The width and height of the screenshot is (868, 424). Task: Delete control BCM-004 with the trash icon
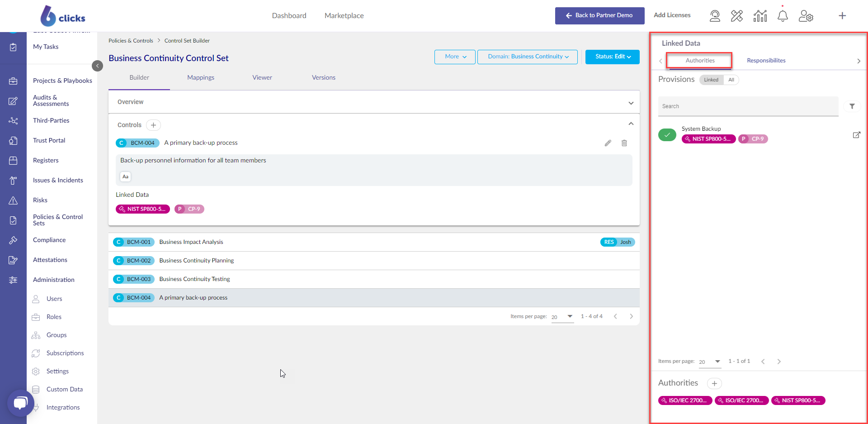(x=624, y=143)
